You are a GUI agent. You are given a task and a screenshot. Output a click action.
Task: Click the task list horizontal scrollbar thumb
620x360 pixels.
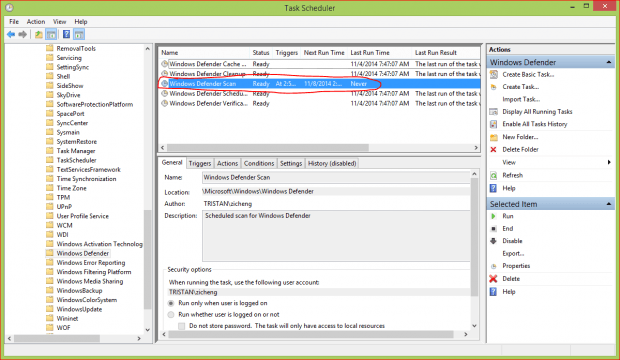click(x=268, y=147)
